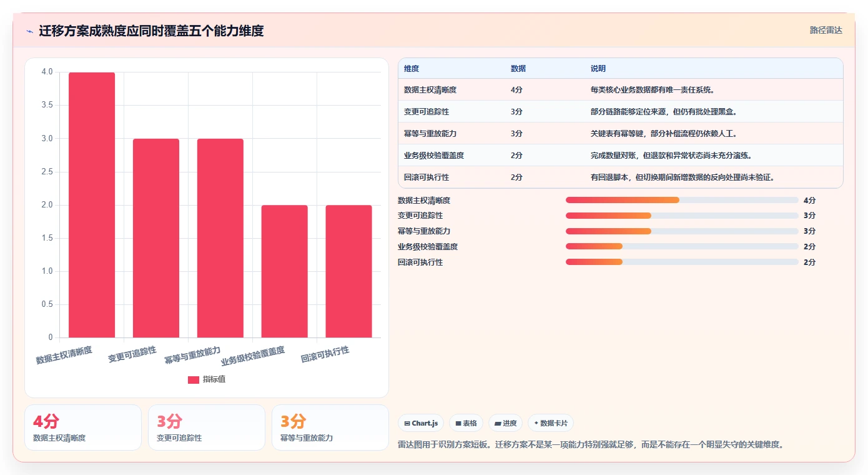This screenshot has width=868, height=475.
Task: Click the lightning icon beside the title
Action: (x=30, y=31)
